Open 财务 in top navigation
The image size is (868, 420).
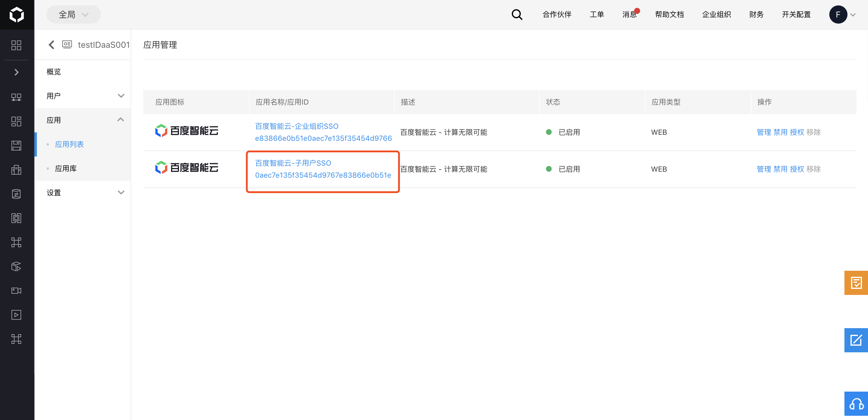coord(756,15)
